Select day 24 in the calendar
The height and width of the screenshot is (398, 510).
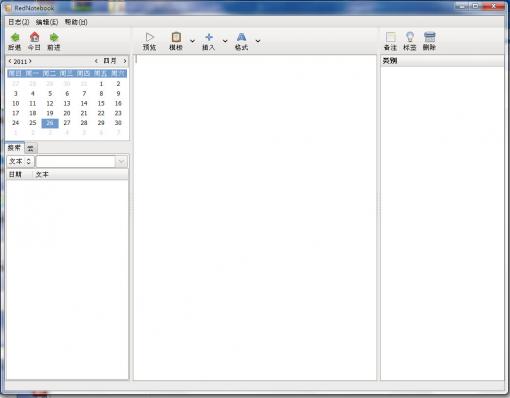(15, 123)
